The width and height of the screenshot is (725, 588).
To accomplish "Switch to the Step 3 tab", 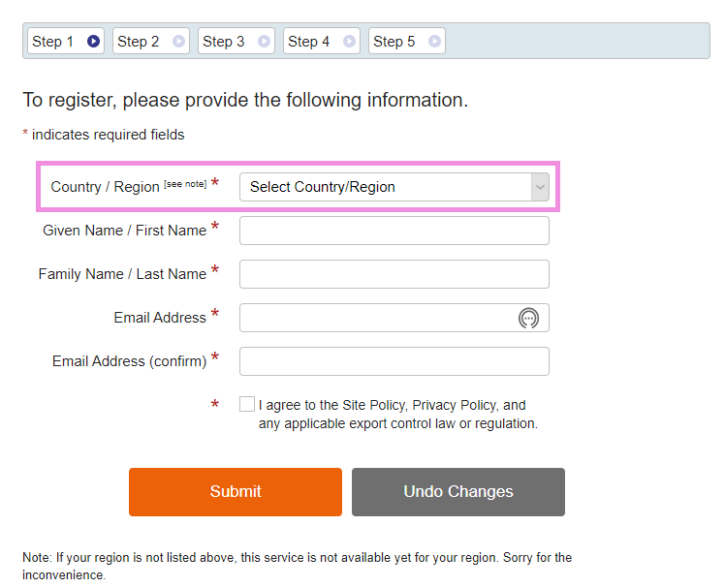I will point(223,42).
